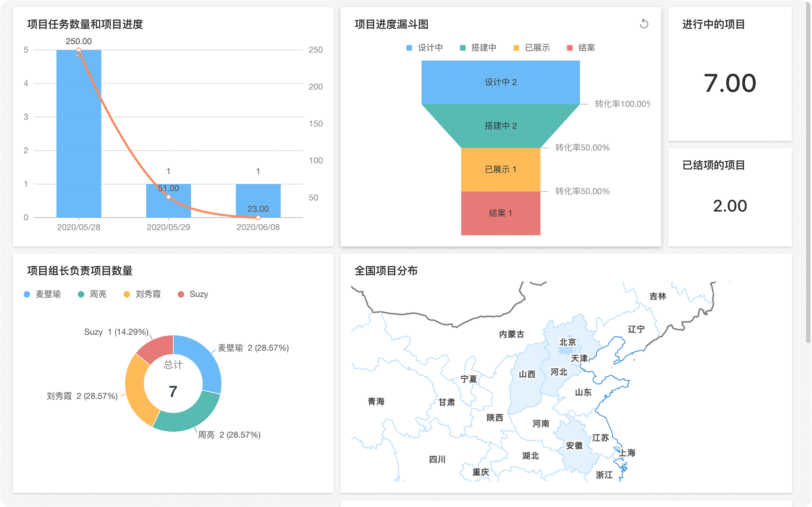Toggle 设计中 legend in funnel chart
The height and width of the screenshot is (507, 812).
(424, 48)
